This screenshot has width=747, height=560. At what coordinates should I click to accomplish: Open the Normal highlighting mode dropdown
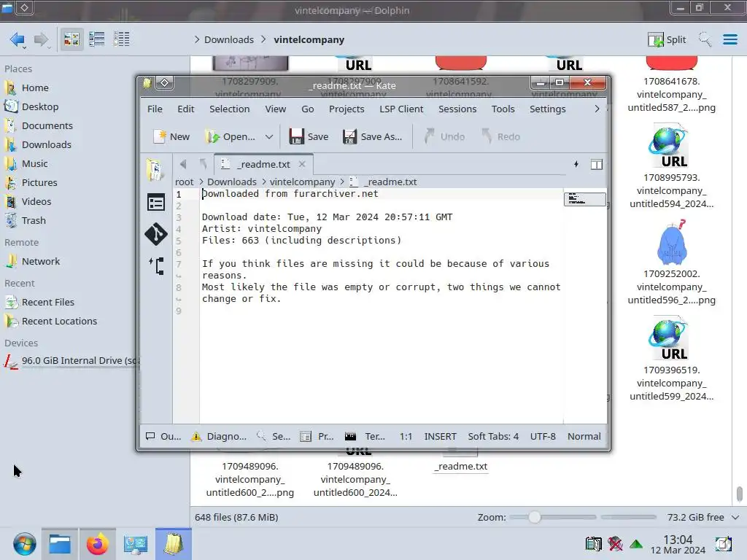[x=584, y=436]
